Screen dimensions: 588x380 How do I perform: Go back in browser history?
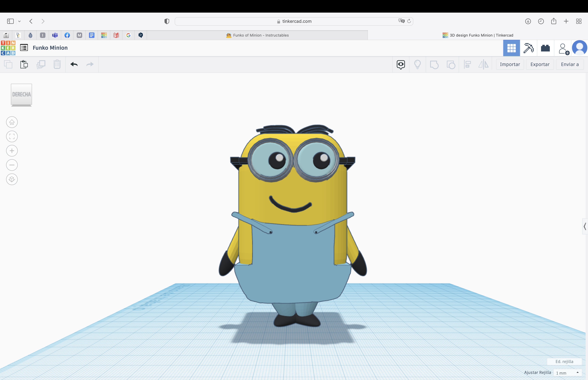pyautogui.click(x=31, y=21)
